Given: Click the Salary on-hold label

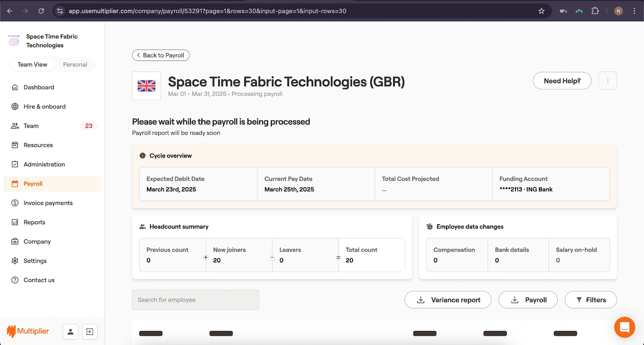Looking at the screenshot, I should pyautogui.click(x=576, y=250).
